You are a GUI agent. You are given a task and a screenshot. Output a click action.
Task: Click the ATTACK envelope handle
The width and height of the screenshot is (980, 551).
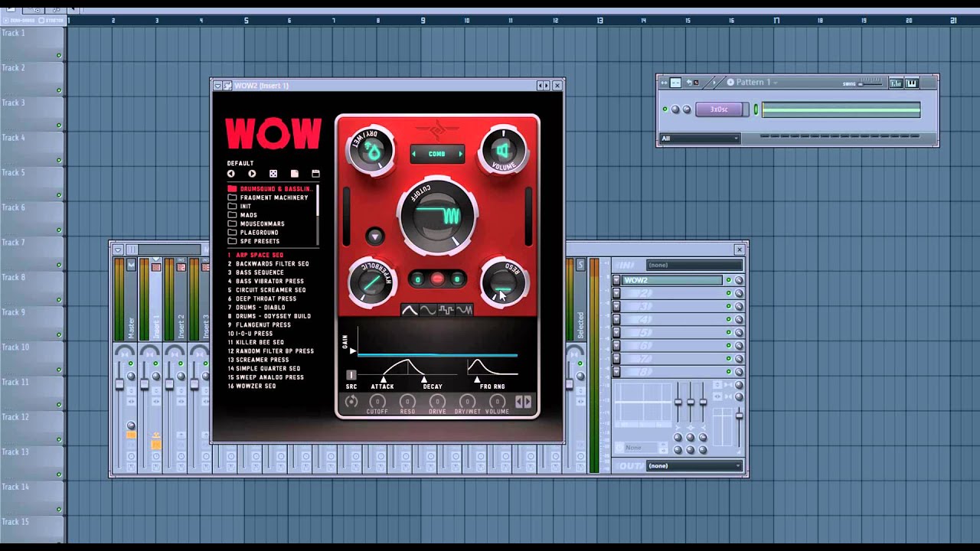pyautogui.click(x=384, y=379)
